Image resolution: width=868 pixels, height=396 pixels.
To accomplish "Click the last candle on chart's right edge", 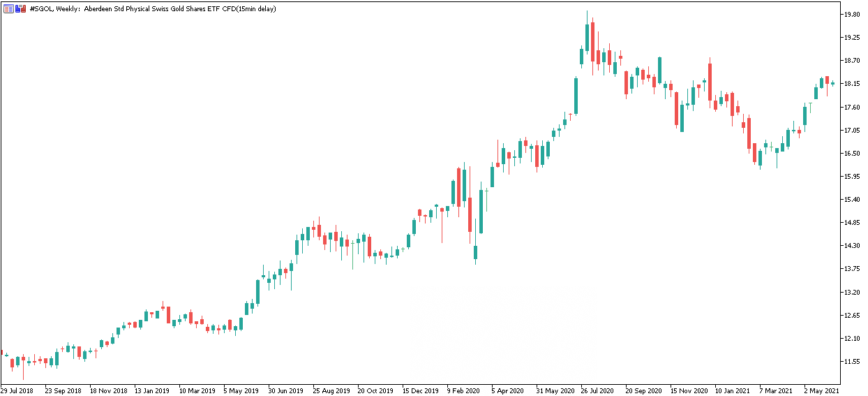I will (832, 83).
